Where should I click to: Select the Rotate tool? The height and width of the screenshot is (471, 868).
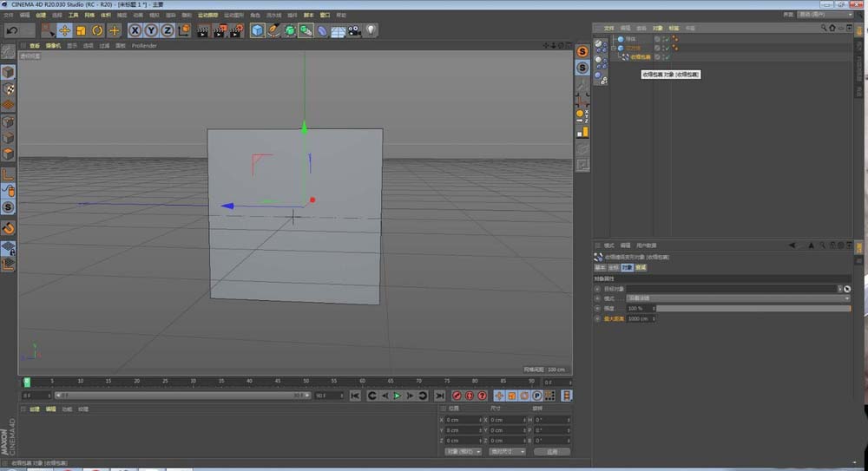pos(97,30)
